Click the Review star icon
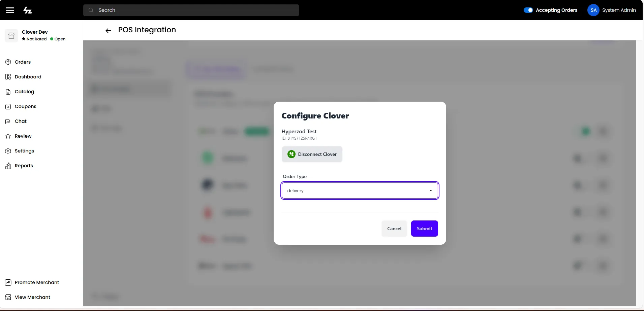The width and height of the screenshot is (644, 311). tap(8, 136)
